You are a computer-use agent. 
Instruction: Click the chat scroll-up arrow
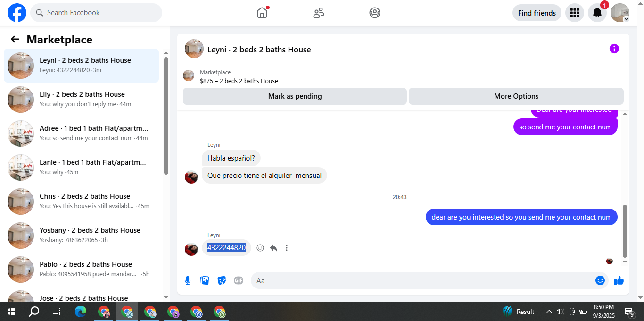(x=625, y=114)
